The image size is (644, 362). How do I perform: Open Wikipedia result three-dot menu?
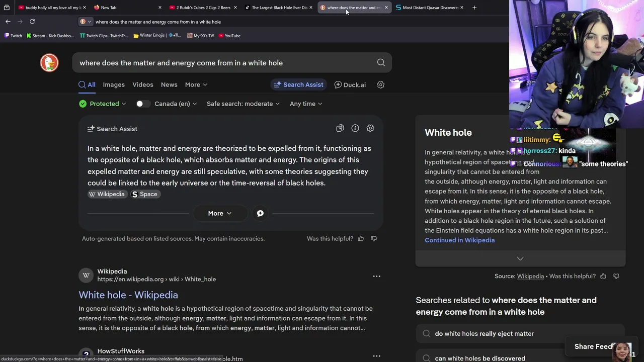pyautogui.click(x=377, y=276)
